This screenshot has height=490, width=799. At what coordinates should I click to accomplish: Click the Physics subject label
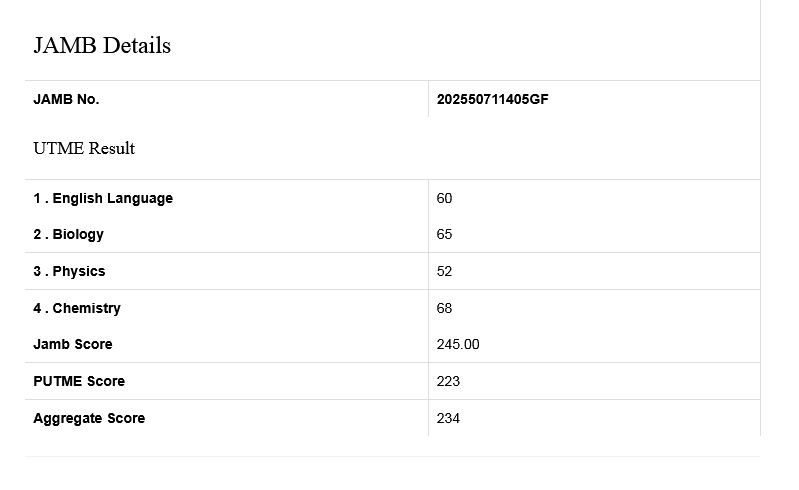pos(69,271)
